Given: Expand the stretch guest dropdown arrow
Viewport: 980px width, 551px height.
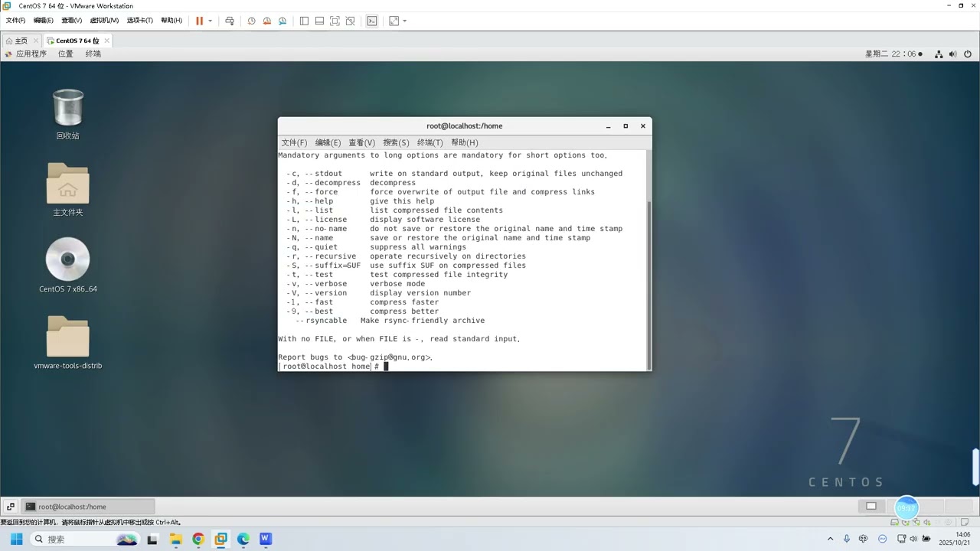Looking at the screenshot, I should (405, 21).
